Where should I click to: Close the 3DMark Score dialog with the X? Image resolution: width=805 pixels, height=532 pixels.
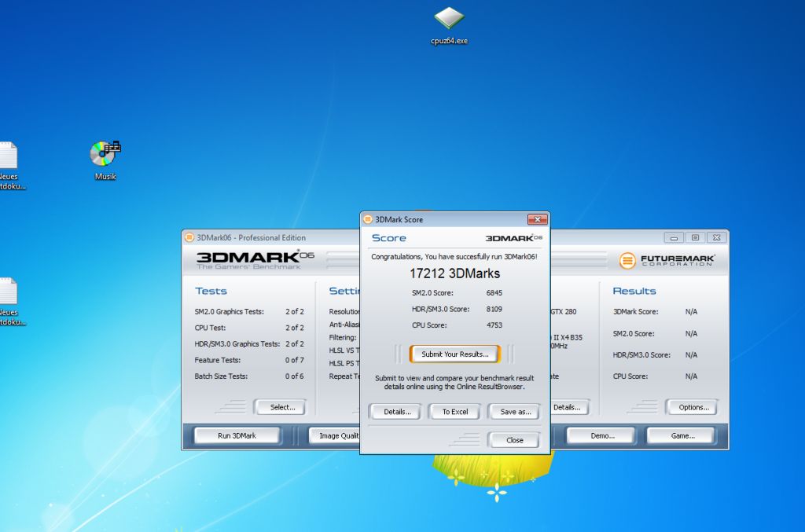pyautogui.click(x=538, y=219)
